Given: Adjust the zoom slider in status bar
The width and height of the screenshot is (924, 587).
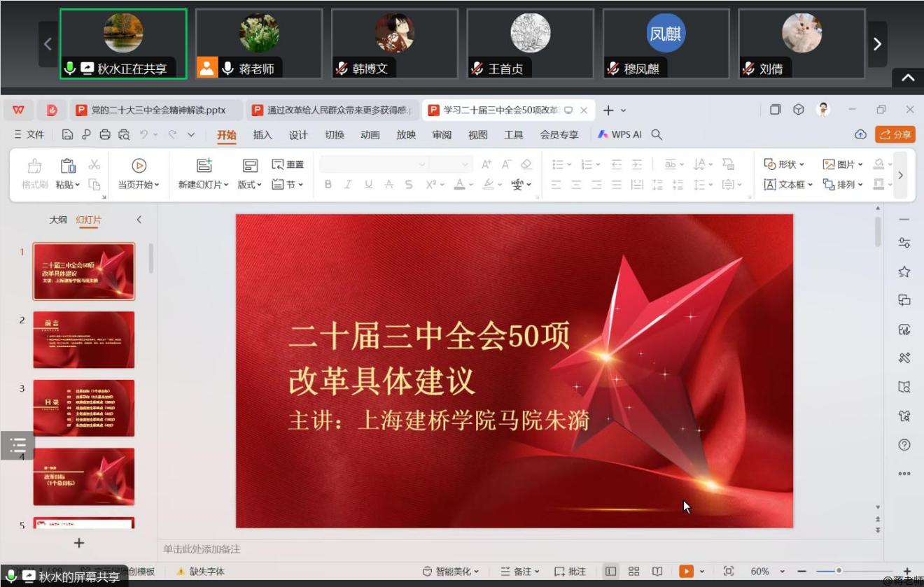Looking at the screenshot, I should pos(839,571).
